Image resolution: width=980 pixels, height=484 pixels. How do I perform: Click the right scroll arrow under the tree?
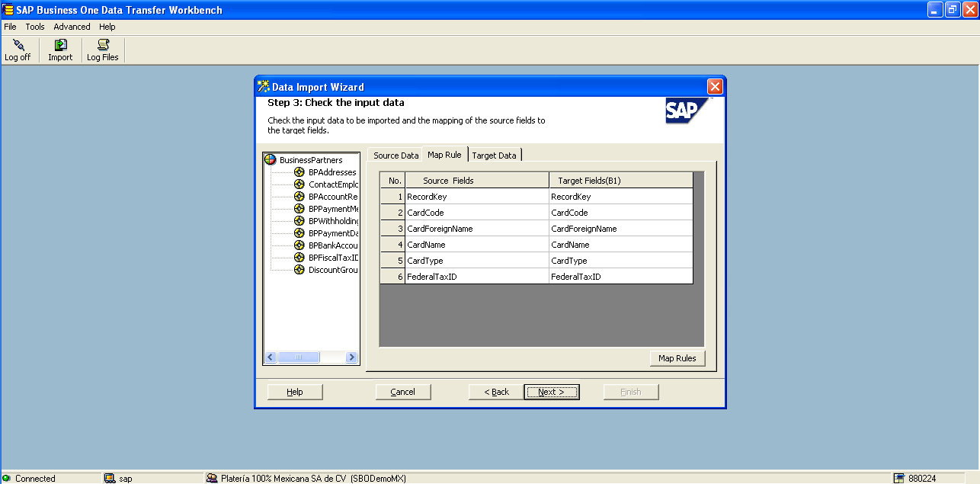coord(351,357)
